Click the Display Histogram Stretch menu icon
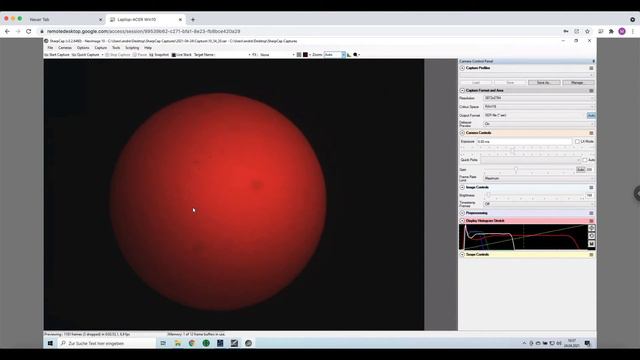This screenshot has width=640, height=360. pos(591,221)
